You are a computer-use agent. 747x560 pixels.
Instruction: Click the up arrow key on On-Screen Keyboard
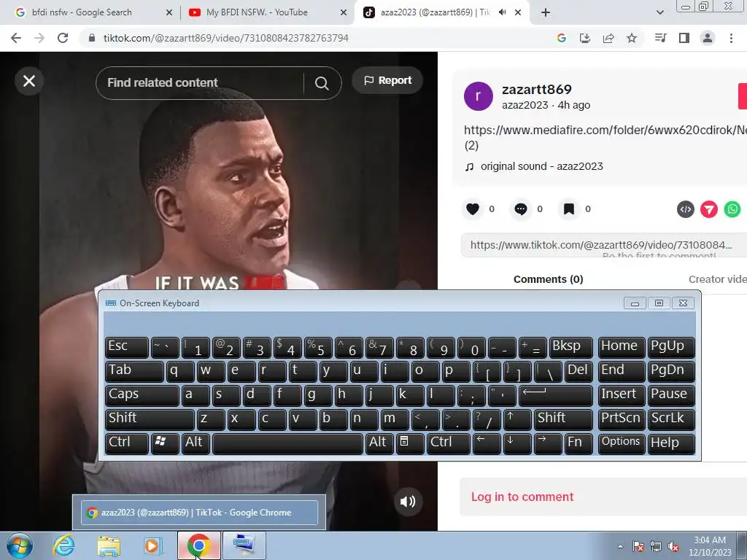tap(517, 419)
